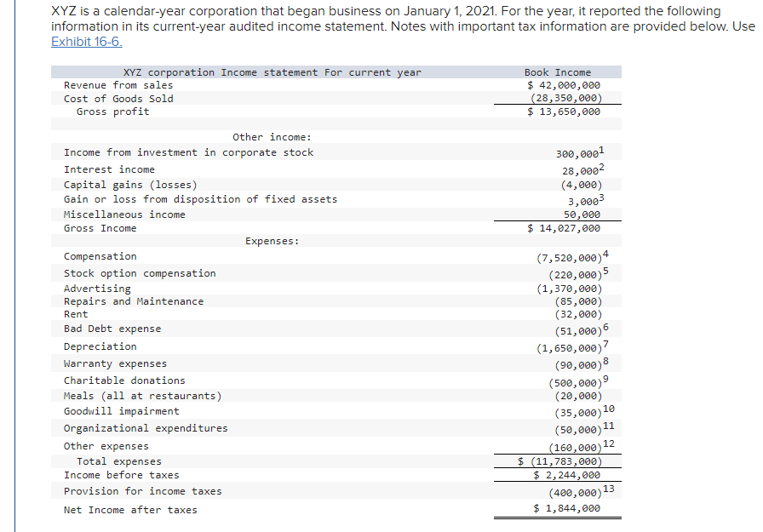The image size is (763, 532).
Task: Select the $ 14,027,000 gross income value
Action: click(564, 228)
